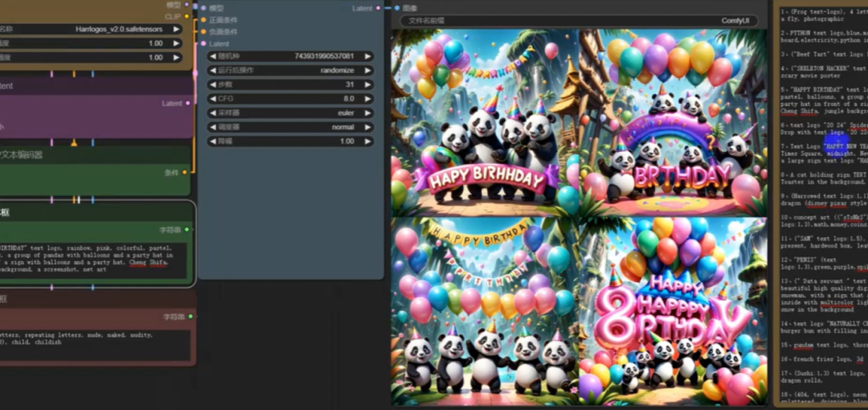Click the line starting "3、("Beef Tart" text logo"
Viewport: 868px width, 410px height.
coord(825,55)
